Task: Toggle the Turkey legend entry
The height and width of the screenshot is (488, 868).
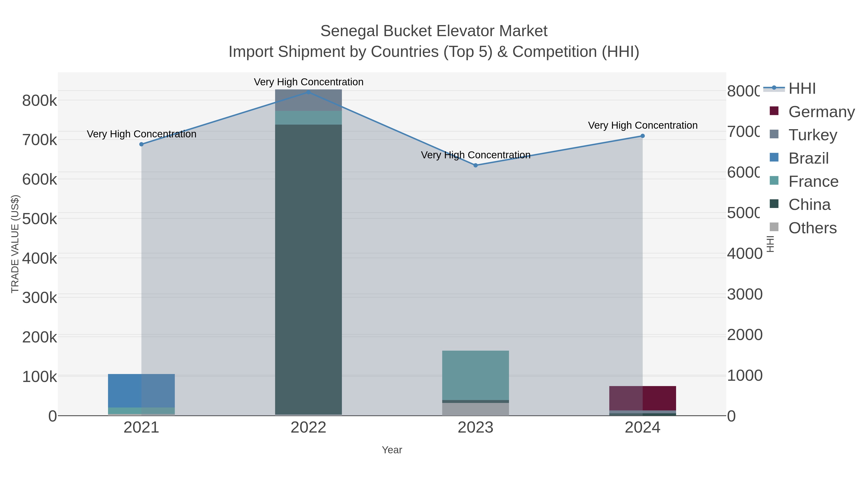Action: pos(803,135)
